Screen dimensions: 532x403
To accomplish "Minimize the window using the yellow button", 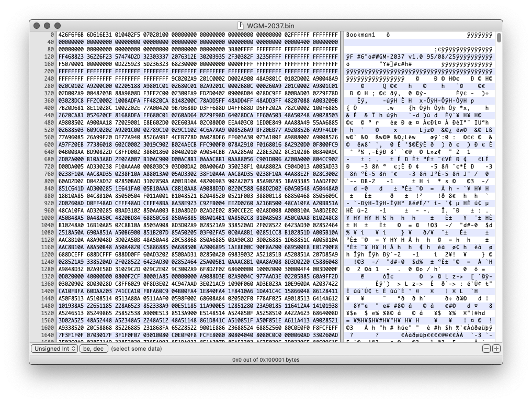I will click(48, 26).
